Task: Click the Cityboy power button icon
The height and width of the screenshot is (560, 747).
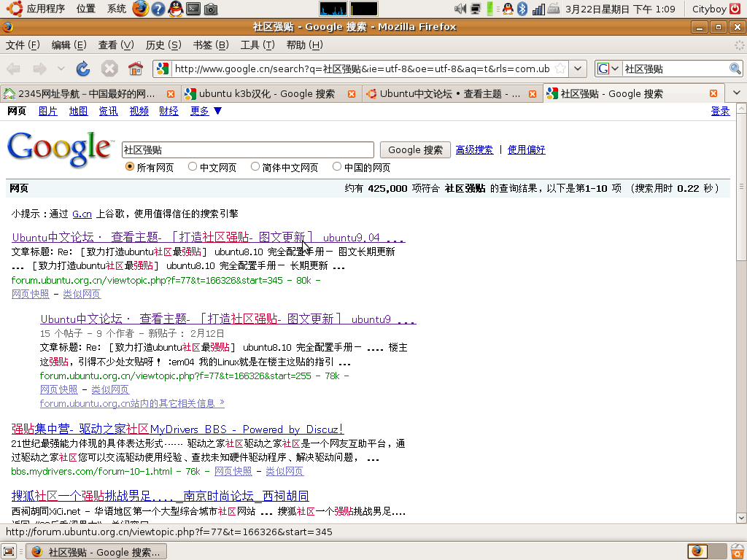Action: pyautogui.click(x=735, y=9)
